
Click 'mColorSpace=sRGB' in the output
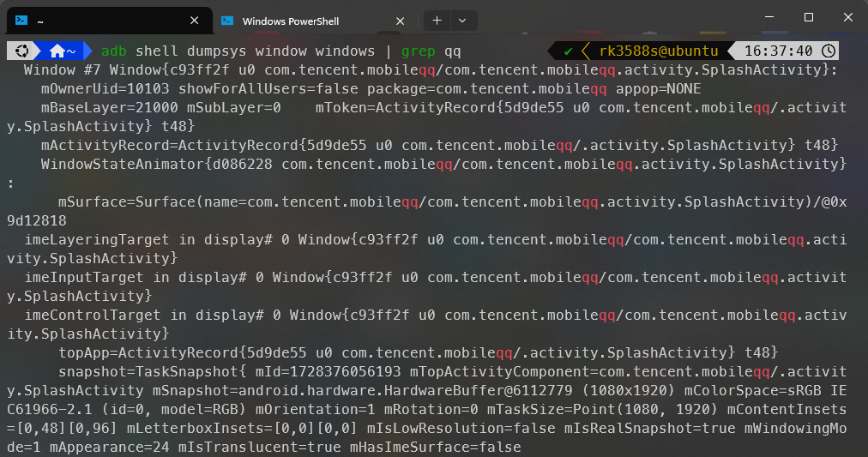click(753, 390)
